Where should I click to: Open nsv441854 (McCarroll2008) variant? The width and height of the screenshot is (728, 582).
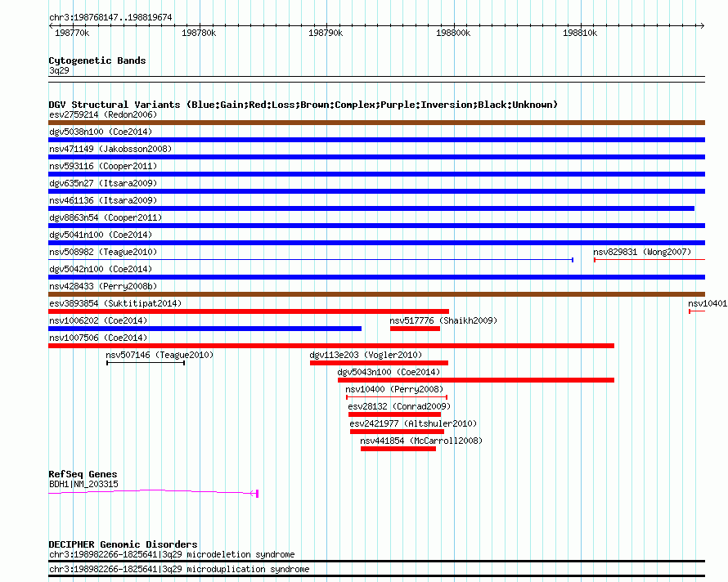tap(398, 449)
